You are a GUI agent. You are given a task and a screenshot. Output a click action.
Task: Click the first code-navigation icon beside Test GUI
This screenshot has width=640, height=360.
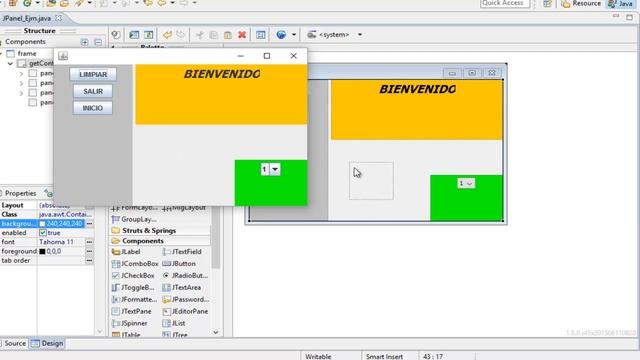pos(134,35)
